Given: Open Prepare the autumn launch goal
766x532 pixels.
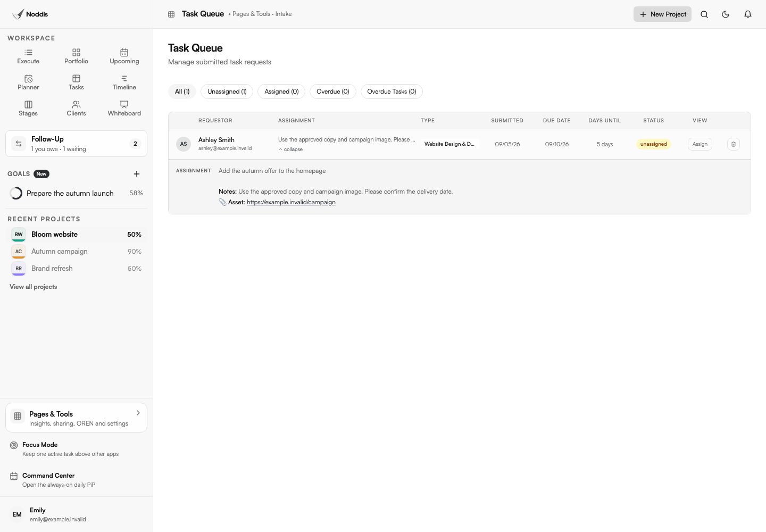Looking at the screenshot, I should pos(76,193).
